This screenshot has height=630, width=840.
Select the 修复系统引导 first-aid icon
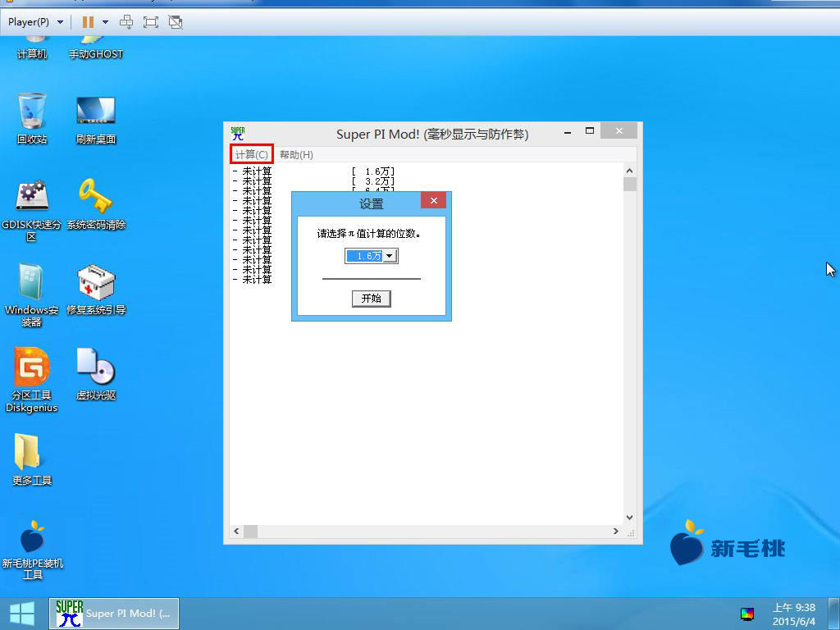[96, 290]
